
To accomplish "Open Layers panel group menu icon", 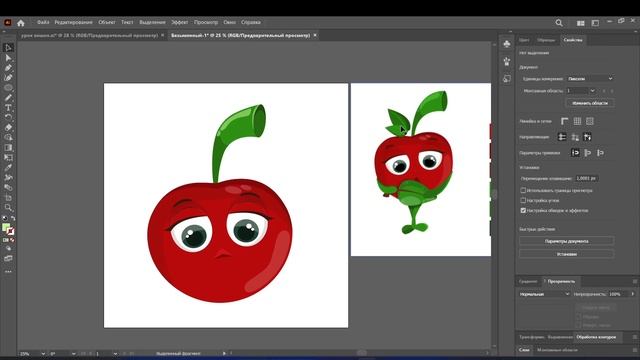I will pos(635,350).
